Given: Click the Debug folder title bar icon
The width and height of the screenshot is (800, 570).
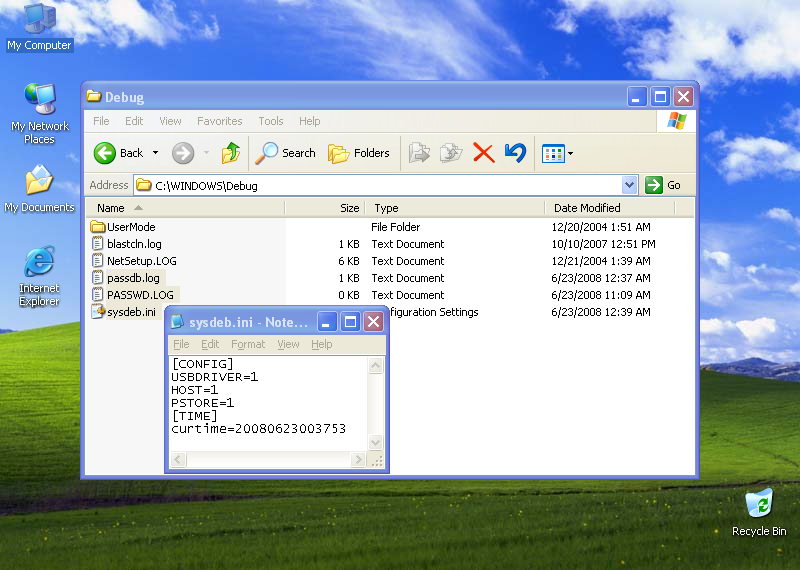Looking at the screenshot, I should click(x=93, y=96).
